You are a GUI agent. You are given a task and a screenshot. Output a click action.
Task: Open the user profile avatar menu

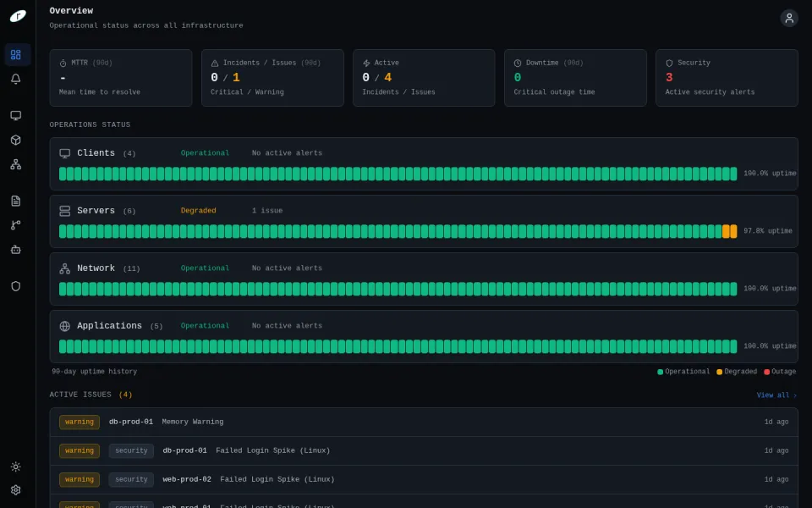[x=788, y=18]
